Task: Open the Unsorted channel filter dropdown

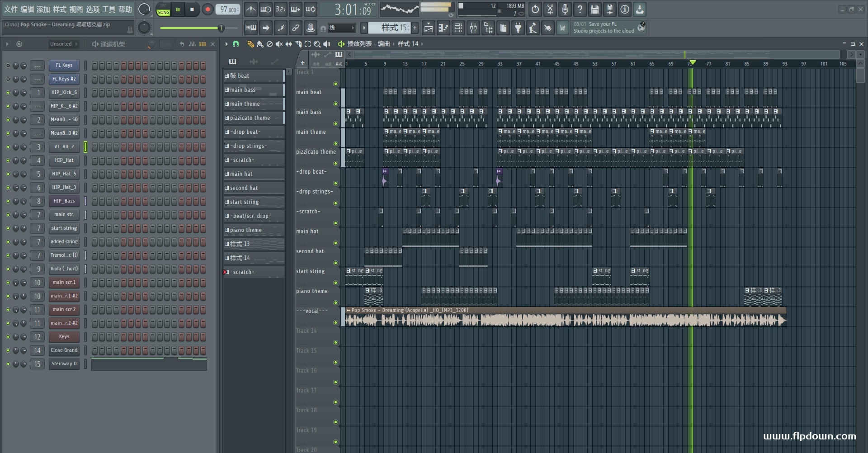Action: (x=63, y=44)
